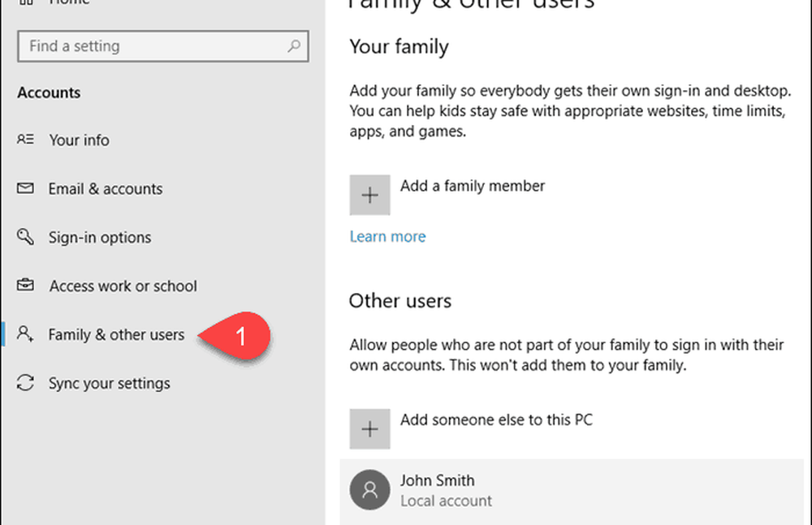The width and height of the screenshot is (812, 525).
Task: Open Sync your settings
Action: (109, 384)
